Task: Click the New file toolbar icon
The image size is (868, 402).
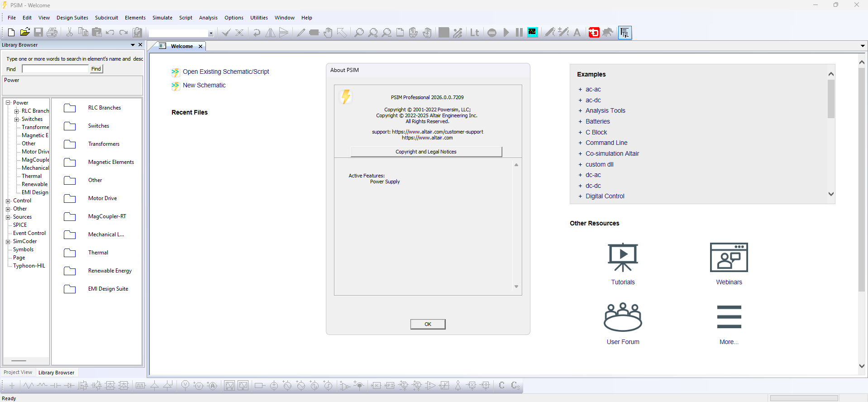Action: [11, 33]
